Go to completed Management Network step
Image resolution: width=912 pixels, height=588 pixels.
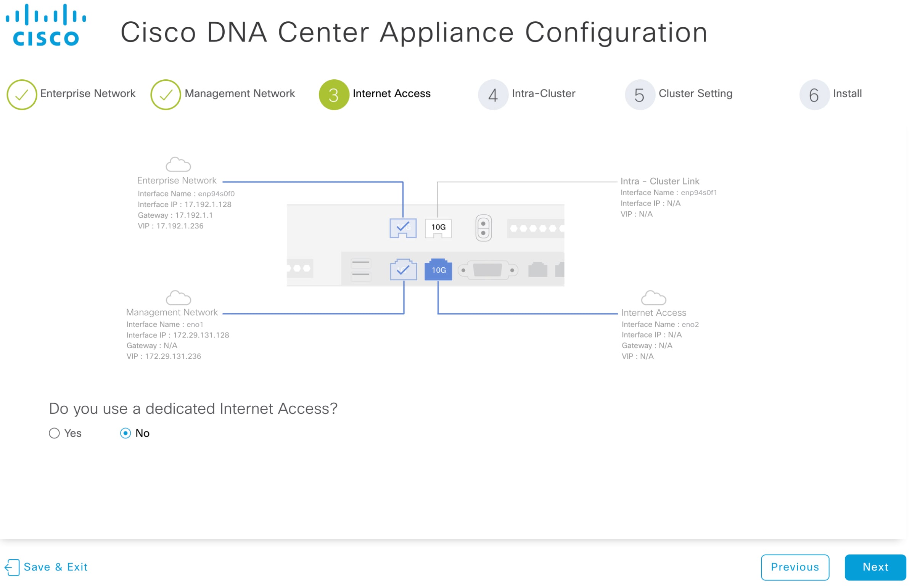pyautogui.click(x=166, y=95)
